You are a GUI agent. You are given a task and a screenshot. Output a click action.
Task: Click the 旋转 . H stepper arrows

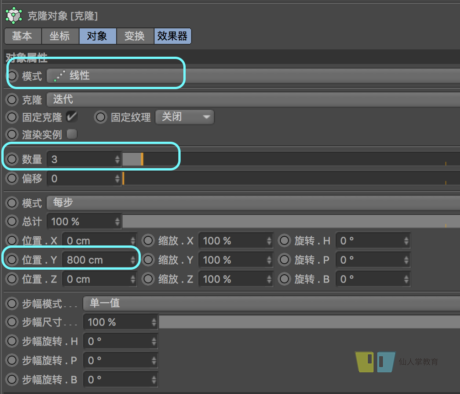406,241
